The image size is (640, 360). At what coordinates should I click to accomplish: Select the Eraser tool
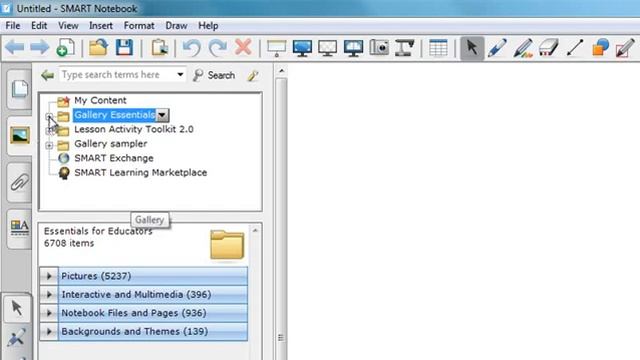coord(549,47)
